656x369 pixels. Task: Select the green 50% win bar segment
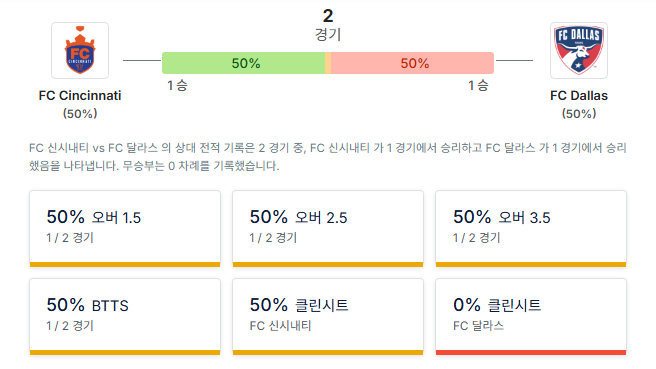pyautogui.click(x=243, y=63)
